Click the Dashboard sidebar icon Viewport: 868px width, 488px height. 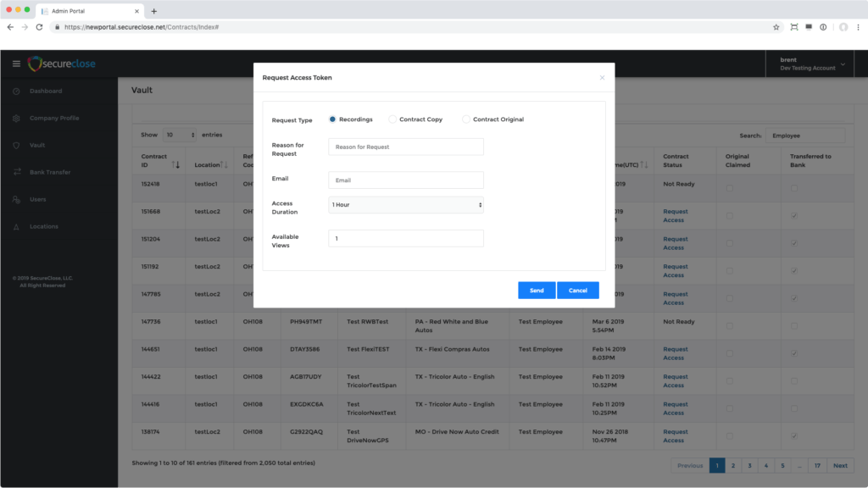[16, 91]
